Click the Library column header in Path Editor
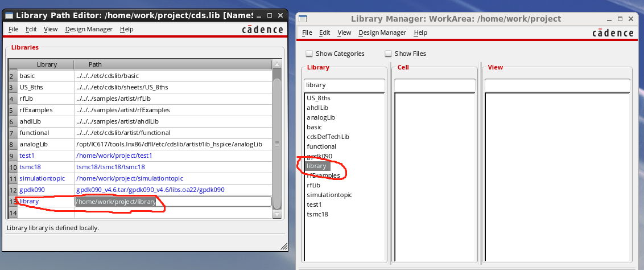644x270 pixels. 45,64
